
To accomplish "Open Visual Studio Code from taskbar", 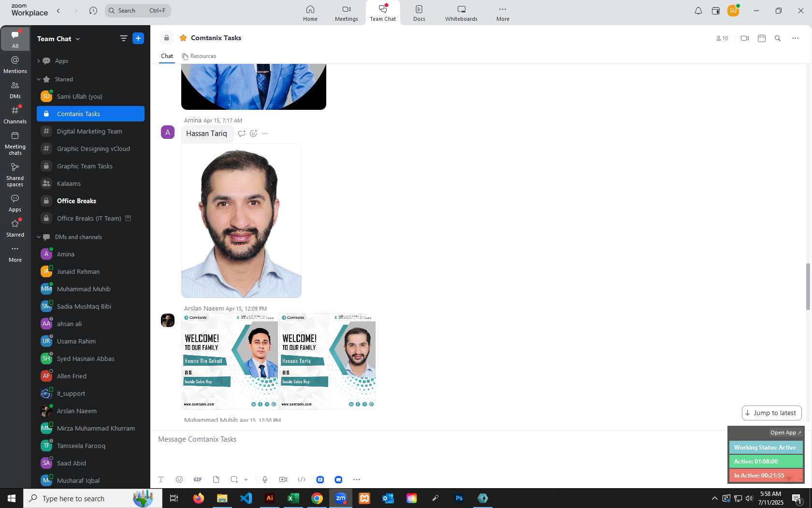I will pyautogui.click(x=246, y=498).
